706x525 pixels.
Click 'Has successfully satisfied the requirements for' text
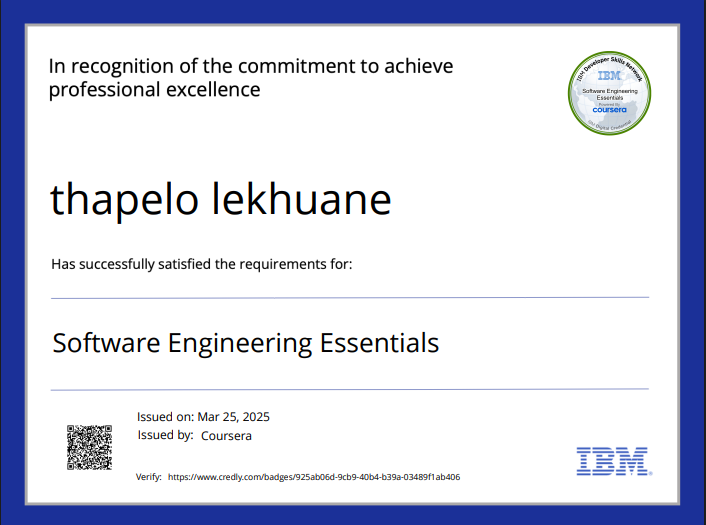201,264
